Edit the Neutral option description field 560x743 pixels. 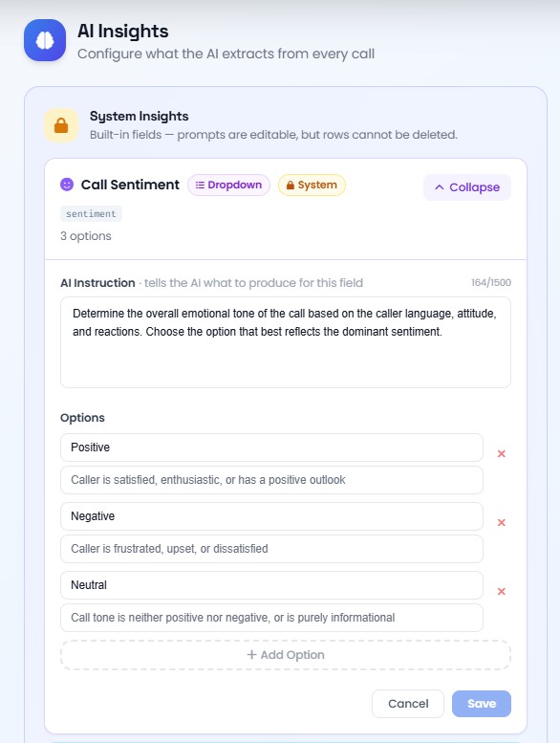[271, 618]
